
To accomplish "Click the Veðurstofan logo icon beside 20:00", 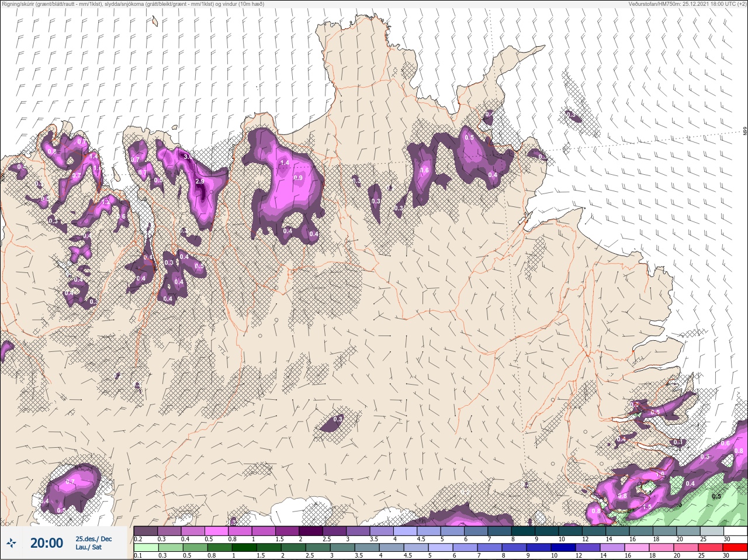I will [x=12, y=543].
